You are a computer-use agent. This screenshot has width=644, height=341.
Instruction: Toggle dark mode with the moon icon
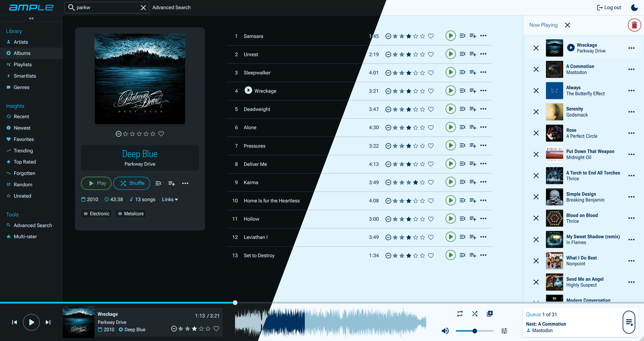click(634, 7)
